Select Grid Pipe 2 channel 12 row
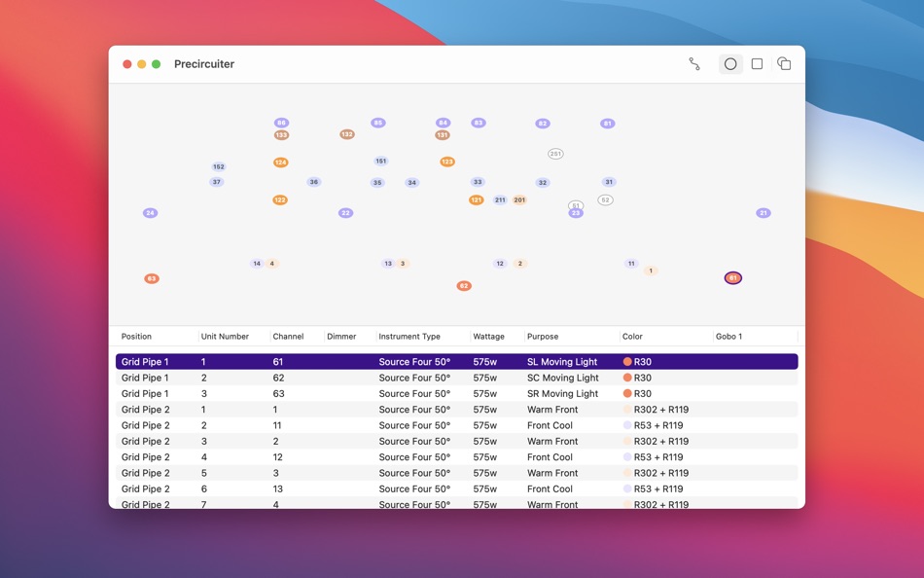Viewport: 924px width, 578px height. coord(457,457)
